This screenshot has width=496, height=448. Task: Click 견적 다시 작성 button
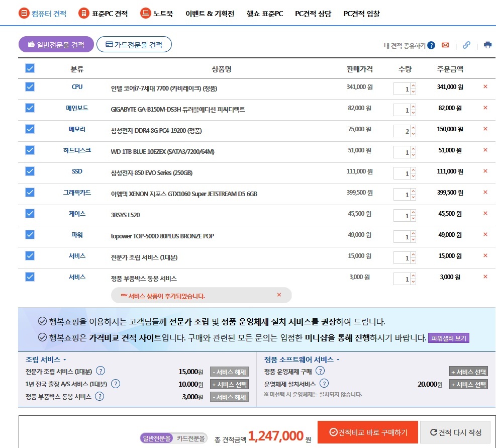[455, 432]
